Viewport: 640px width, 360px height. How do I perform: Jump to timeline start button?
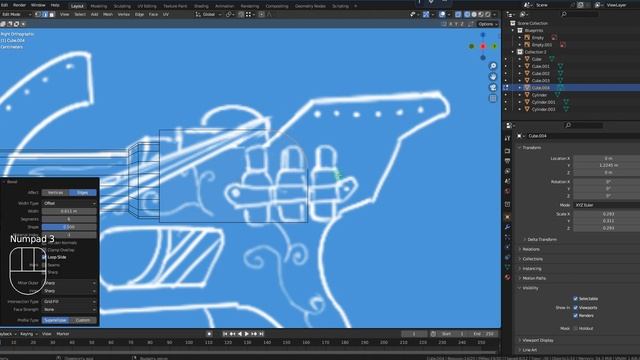tap(225, 334)
